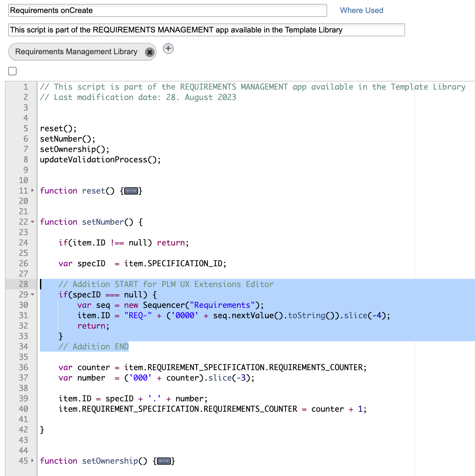
Task: Click the 'item.ID = specID' assignment line
Action: point(133,398)
